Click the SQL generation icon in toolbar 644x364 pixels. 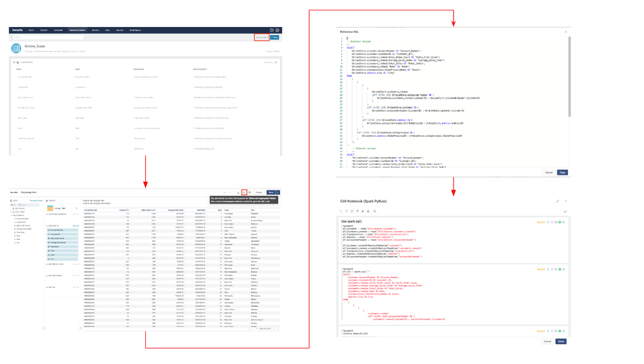(245, 192)
